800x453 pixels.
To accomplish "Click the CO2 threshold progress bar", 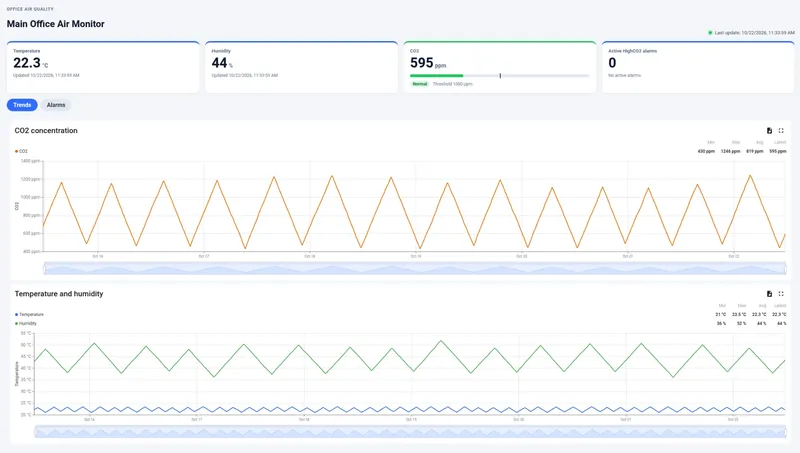I will click(x=499, y=76).
